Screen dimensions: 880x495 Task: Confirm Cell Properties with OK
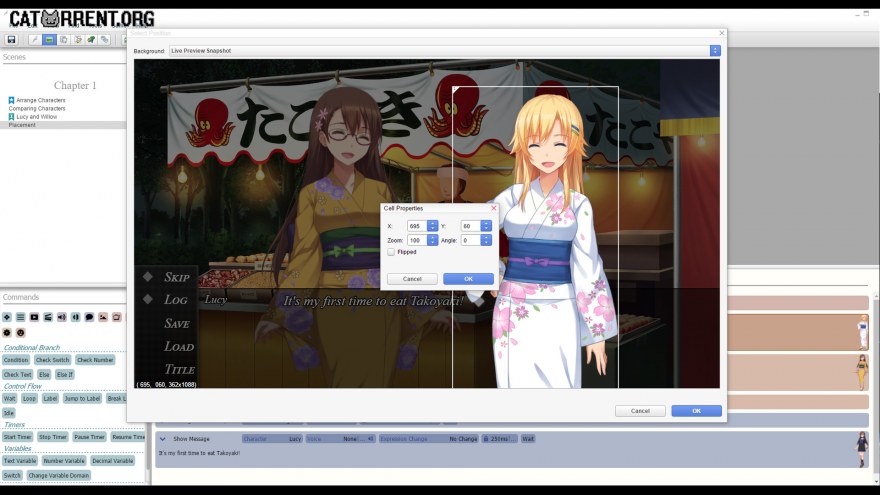click(x=468, y=279)
